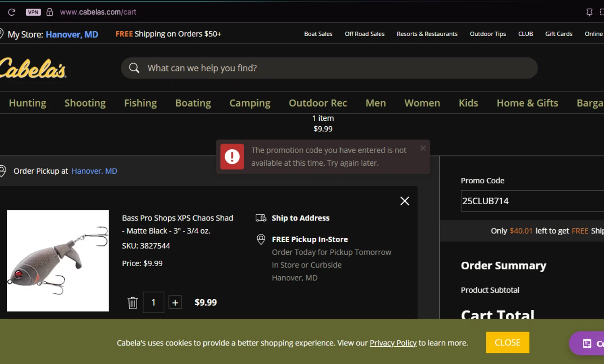Select FREE Pickup In-Store option
The image size is (604, 364).
click(x=310, y=239)
